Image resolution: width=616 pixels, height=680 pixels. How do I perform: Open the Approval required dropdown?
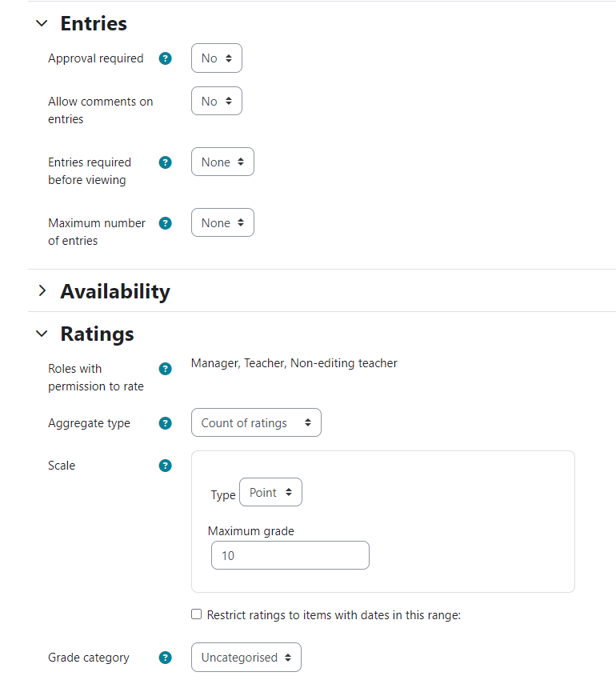point(217,58)
